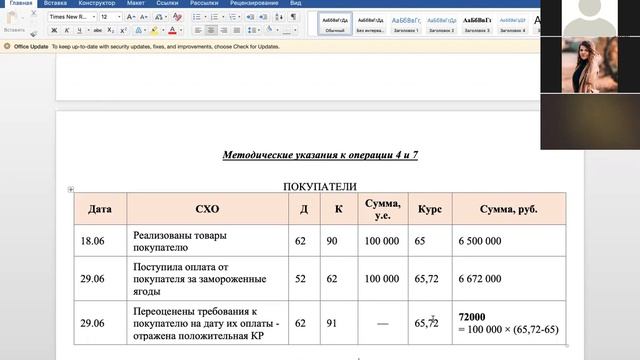Click the line spacing icon
The height and width of the screenshot is (360, 640).
point(252,30)
